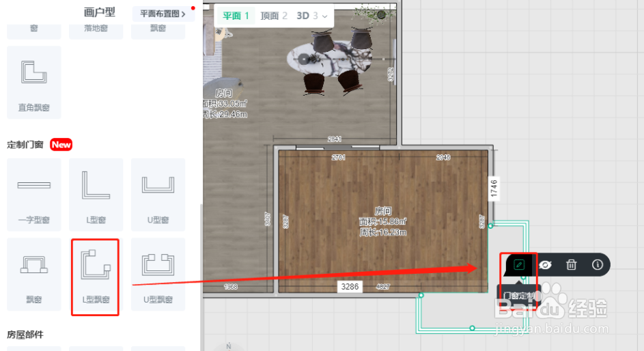This screenshot has width=644, height=351.
Task: Open 平面布置图 dropdown button
Action: (163, 14)
